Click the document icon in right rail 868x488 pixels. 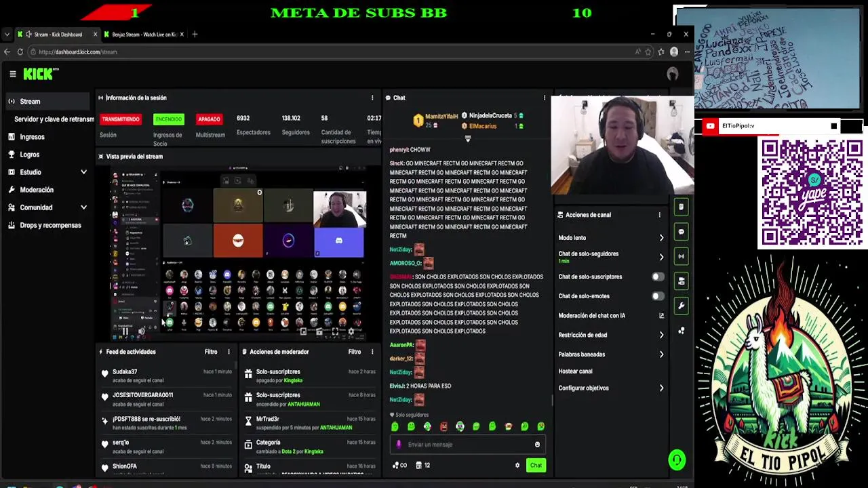[x=682, y=207]
